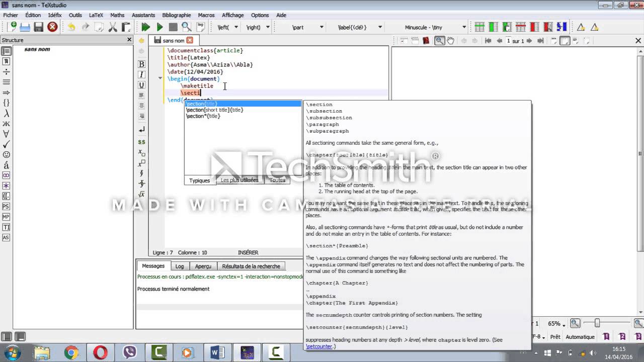Build and view with the double green arrow
644x362 pixels.
145,27
